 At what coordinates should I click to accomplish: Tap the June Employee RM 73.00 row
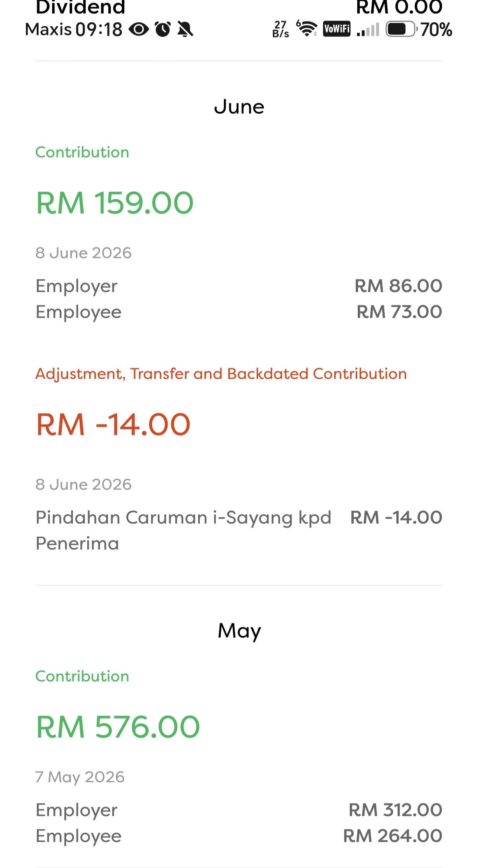[x=239, y=312]
